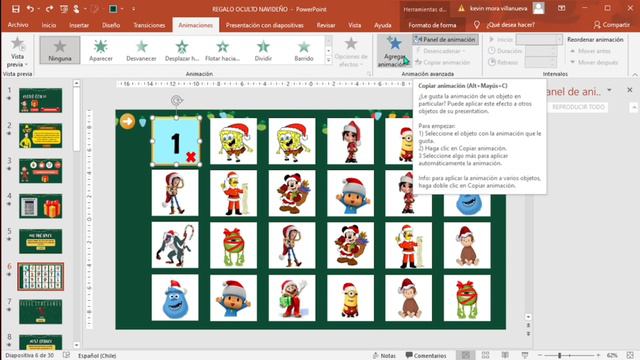640x360 pixels.
Task: Click the Save icon in quick access toolbar
Action: point(16,9)
